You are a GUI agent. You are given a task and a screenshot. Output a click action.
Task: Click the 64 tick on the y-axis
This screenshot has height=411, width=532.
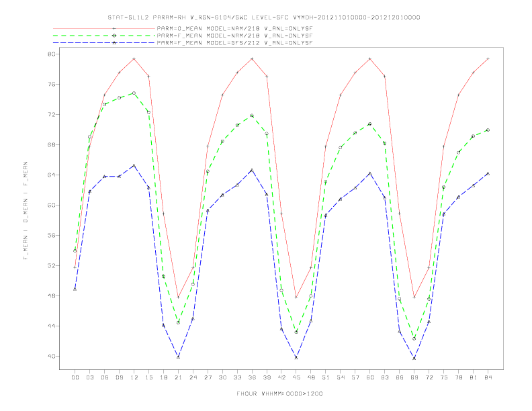pos(51,175)
